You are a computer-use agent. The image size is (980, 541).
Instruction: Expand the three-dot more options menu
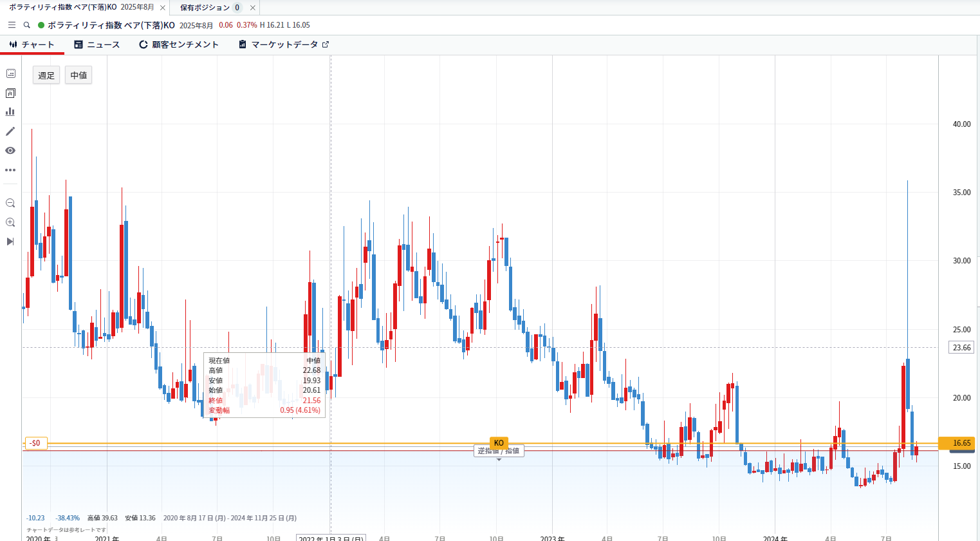pos(10,170)
